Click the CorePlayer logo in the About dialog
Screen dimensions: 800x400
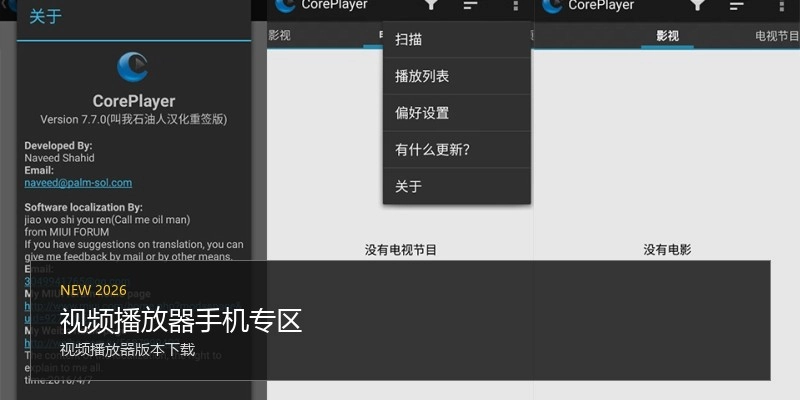133,67
